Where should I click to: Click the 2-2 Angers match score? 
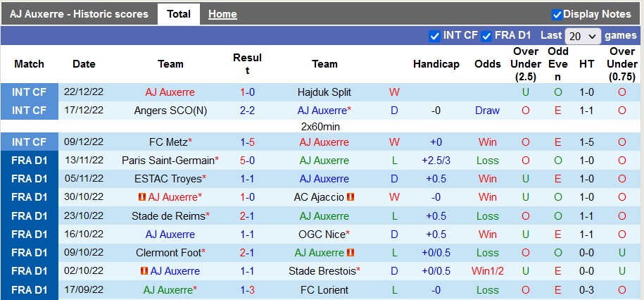pos(247,111)
